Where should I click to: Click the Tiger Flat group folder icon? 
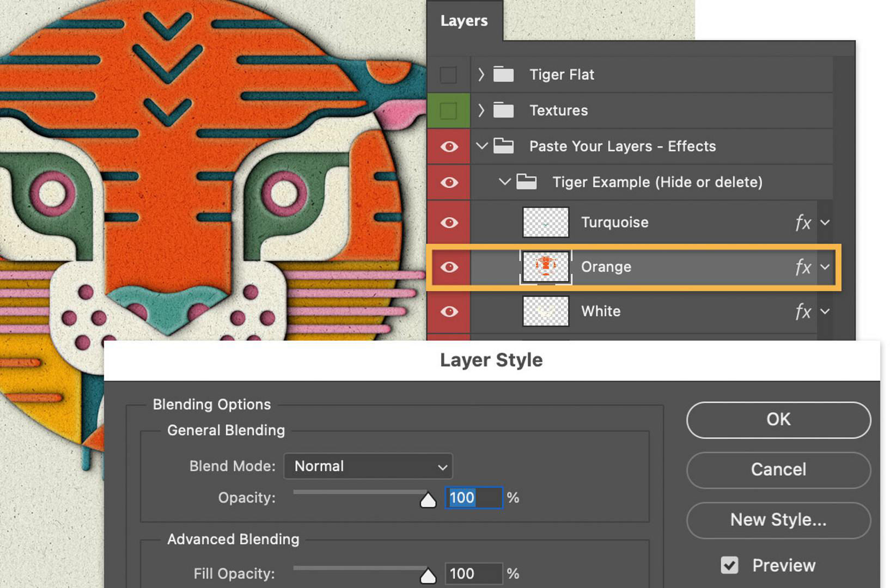click(502, 75)
